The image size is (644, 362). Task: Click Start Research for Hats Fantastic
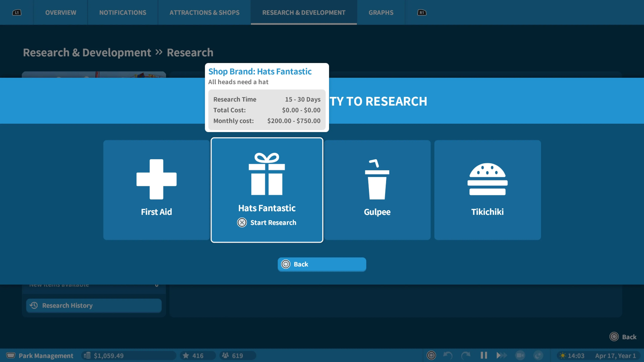(x=267, y=222)
